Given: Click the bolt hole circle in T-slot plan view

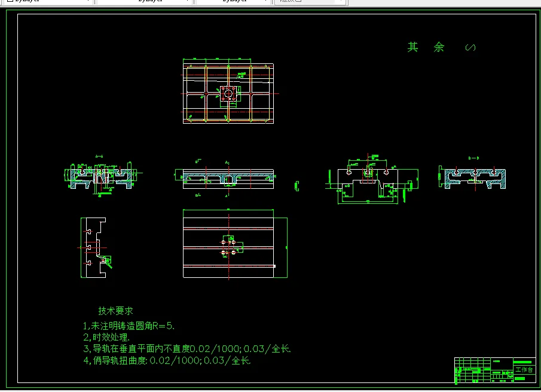Looking at the screenshot, I should click(228, 247).
